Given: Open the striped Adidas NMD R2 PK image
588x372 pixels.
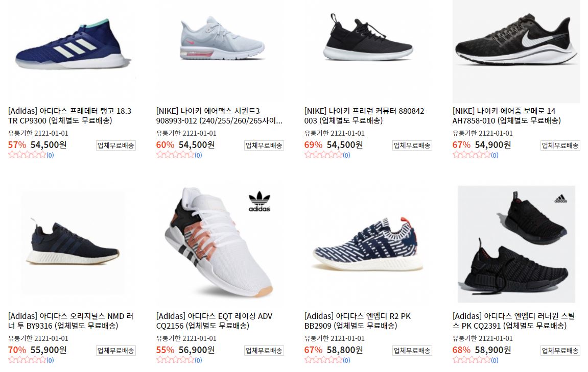Looking at the screenshot, I should tap(368, 243).
